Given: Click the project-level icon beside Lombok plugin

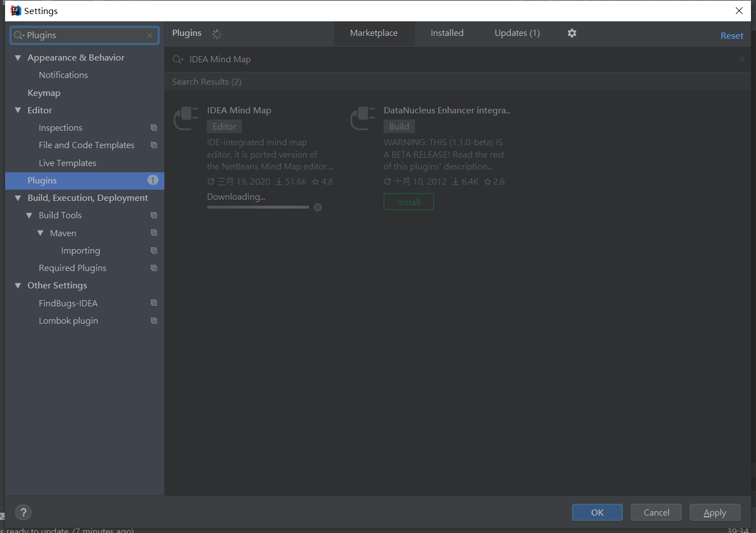Looking at the screenshot, I should pos(154,321).
